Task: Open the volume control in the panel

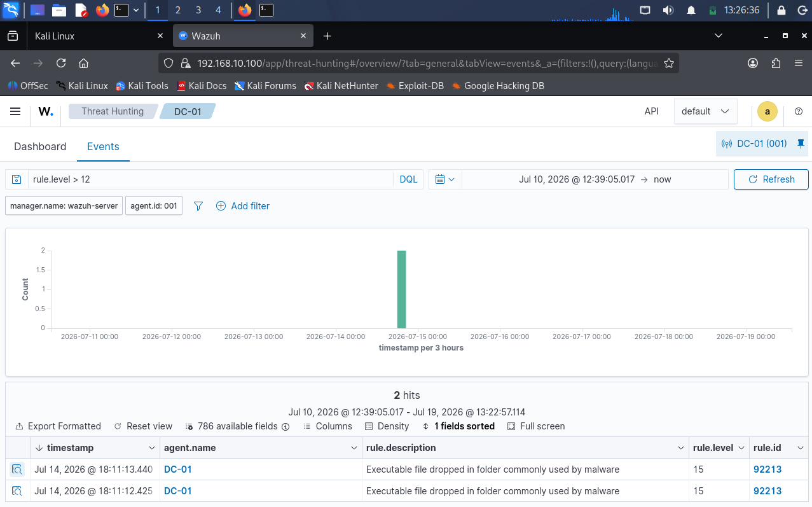Action: pos(668,10)
